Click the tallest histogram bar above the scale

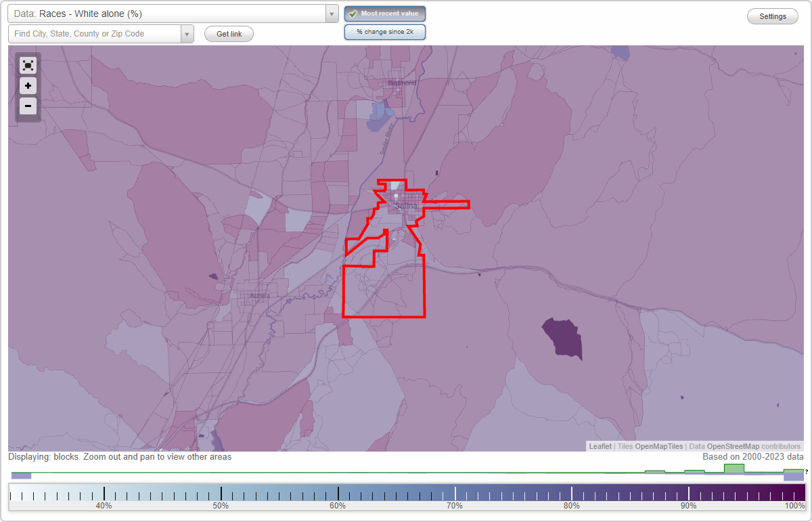click(734, 469)
